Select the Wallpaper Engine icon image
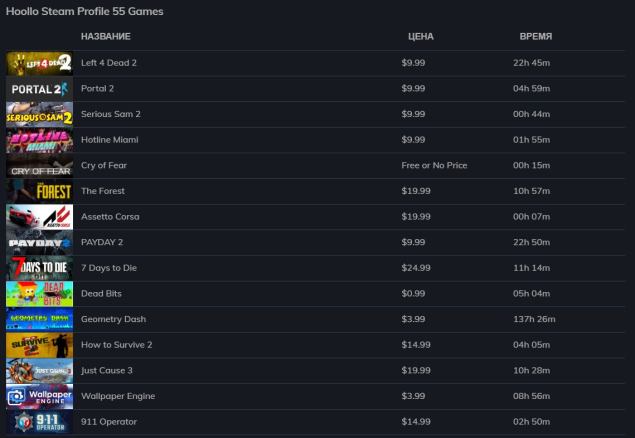The height and width of the screenshot is (438, 635). pos(39,397)
